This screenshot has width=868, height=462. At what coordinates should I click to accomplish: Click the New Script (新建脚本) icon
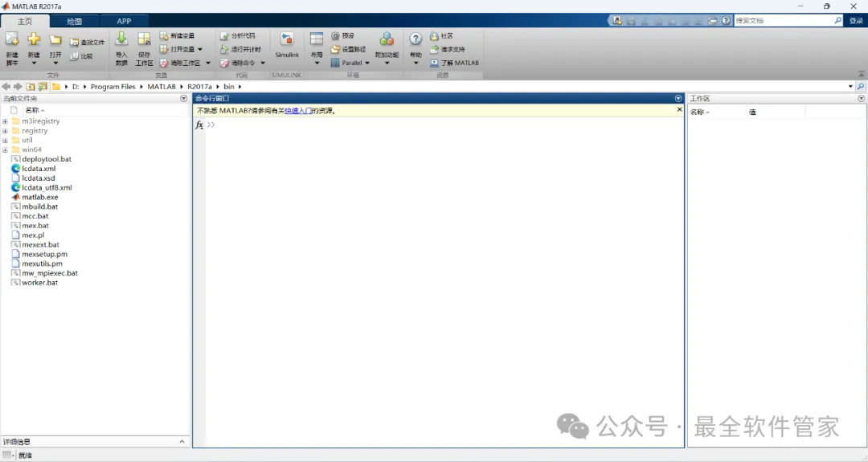click(11, 39)
